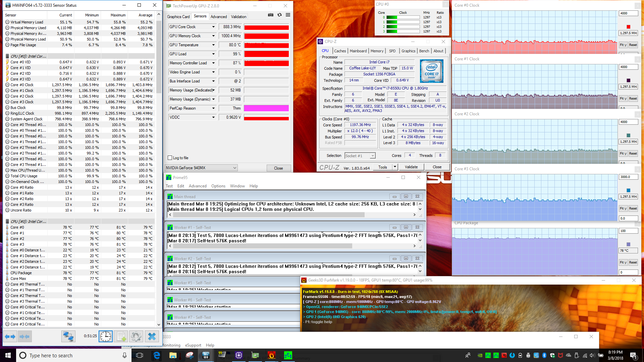Click CPU-Z Validate button
Screen dimensions: 644x362
(x=411, y=167)
